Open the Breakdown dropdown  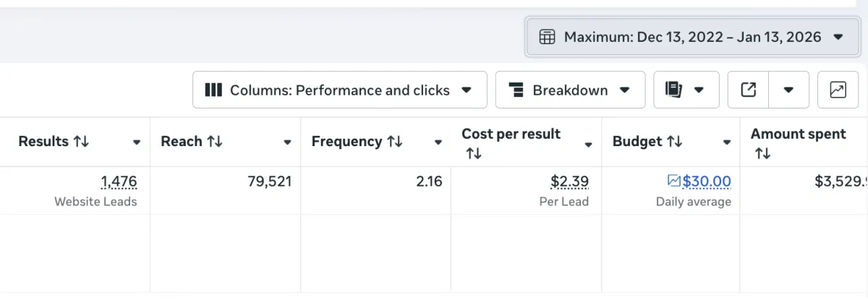click(570, 90)
